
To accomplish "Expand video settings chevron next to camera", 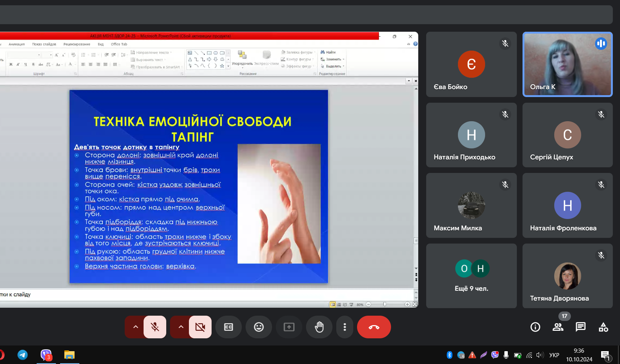I will [181, 327].
